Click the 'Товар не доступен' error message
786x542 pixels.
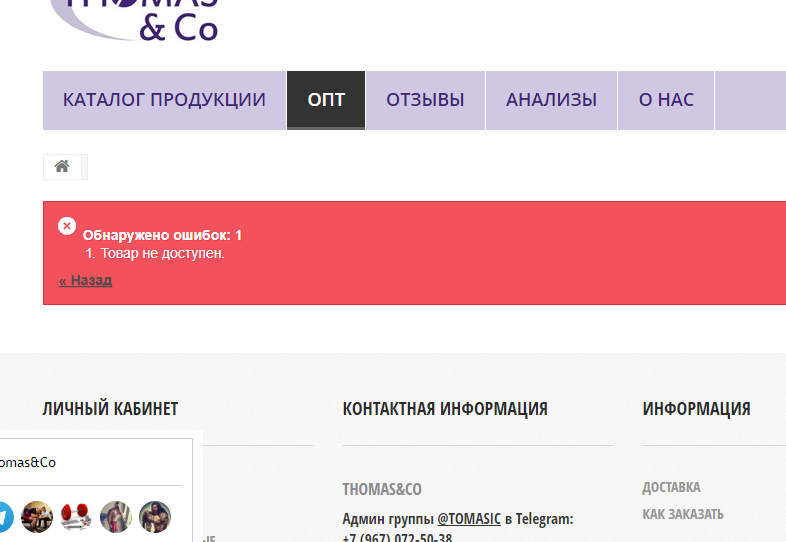[x=162, y=253]
